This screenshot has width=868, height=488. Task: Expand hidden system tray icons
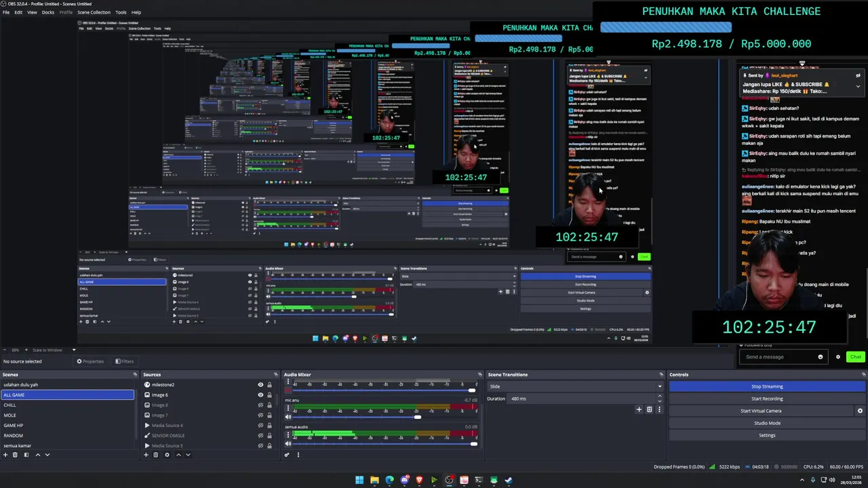(802, 480)
